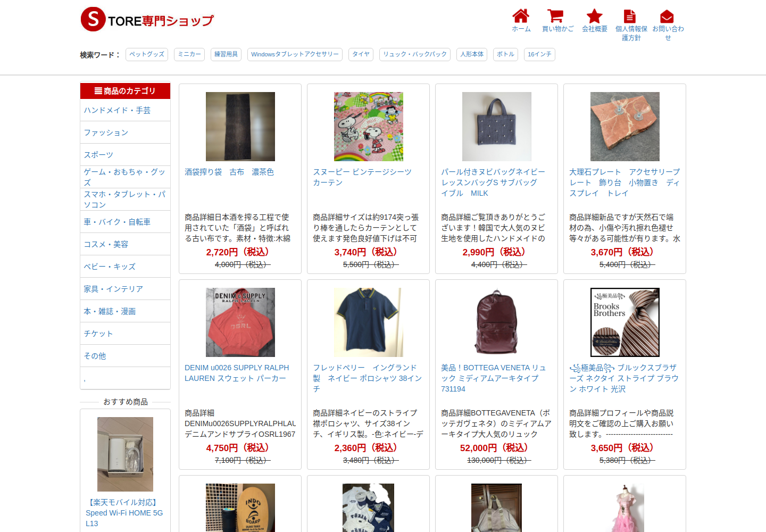Image resolution: width=766 pixels, height=532 pixels.
Task: Click the Brooks Brothers necktie thumbnail
Action: (625, 322)
